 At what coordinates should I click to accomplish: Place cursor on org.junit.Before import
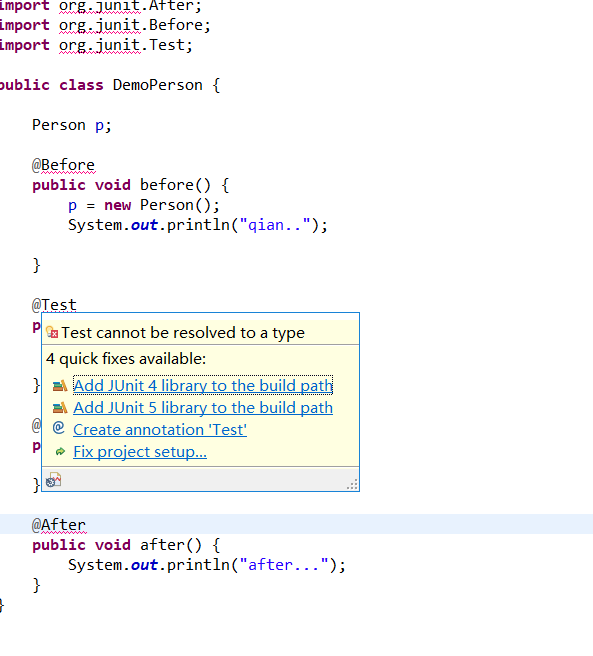134,25
